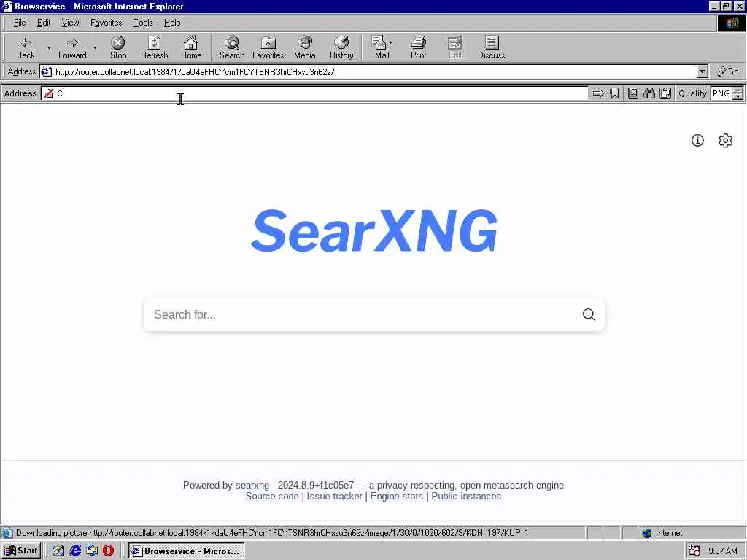
Task: Click the Refresh toolbar button
Action: pyautogui.click(x=155, y=47)
